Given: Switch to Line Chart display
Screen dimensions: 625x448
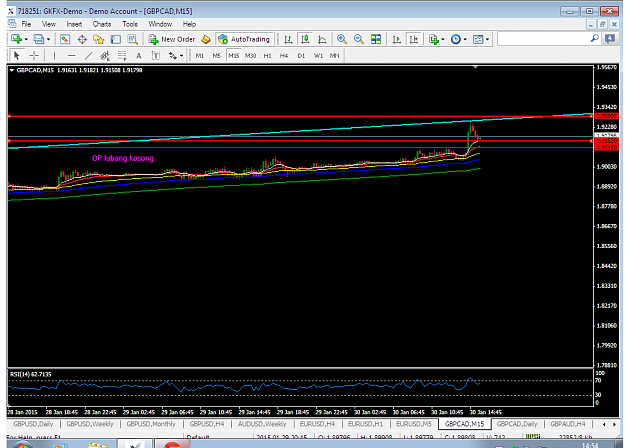Looking at the screenshot, I should 322,39.
